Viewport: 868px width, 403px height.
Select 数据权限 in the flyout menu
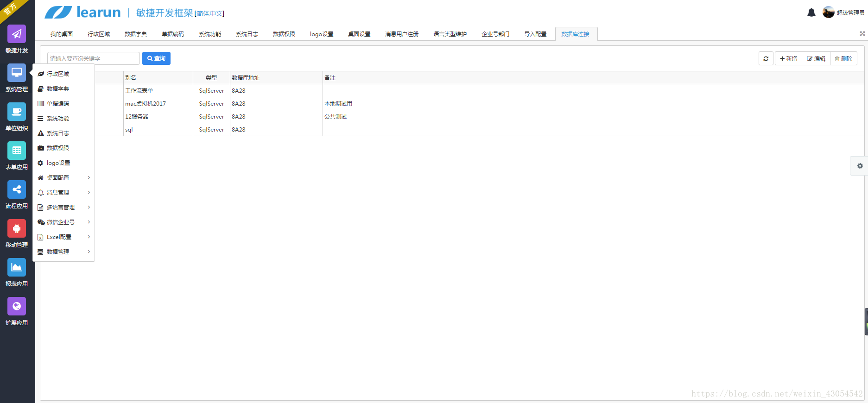[x=63, y=148]
